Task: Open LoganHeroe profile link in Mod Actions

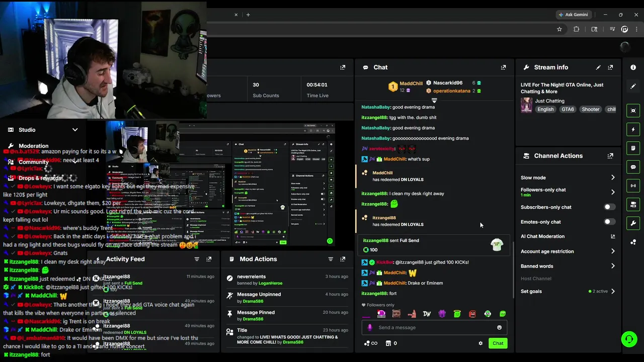Action: (x=270, y=283)
